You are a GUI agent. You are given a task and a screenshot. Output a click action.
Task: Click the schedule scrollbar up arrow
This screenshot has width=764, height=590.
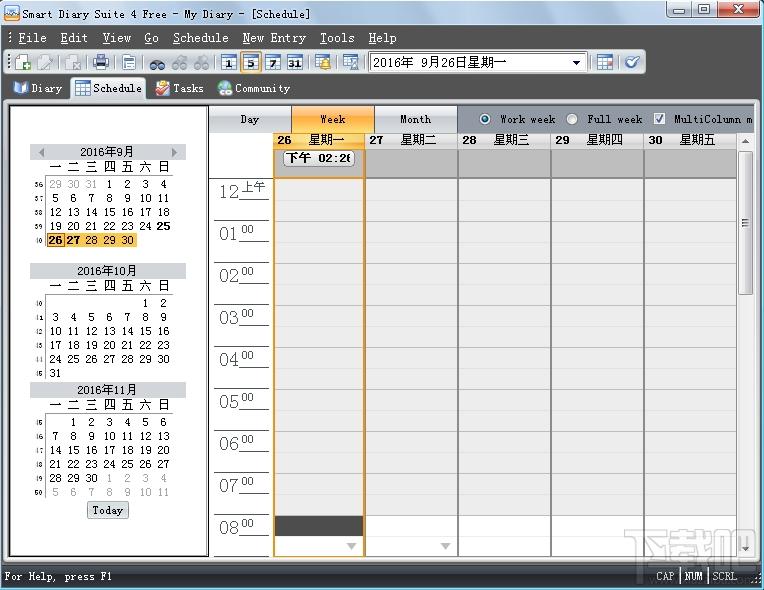pos(745,141)
